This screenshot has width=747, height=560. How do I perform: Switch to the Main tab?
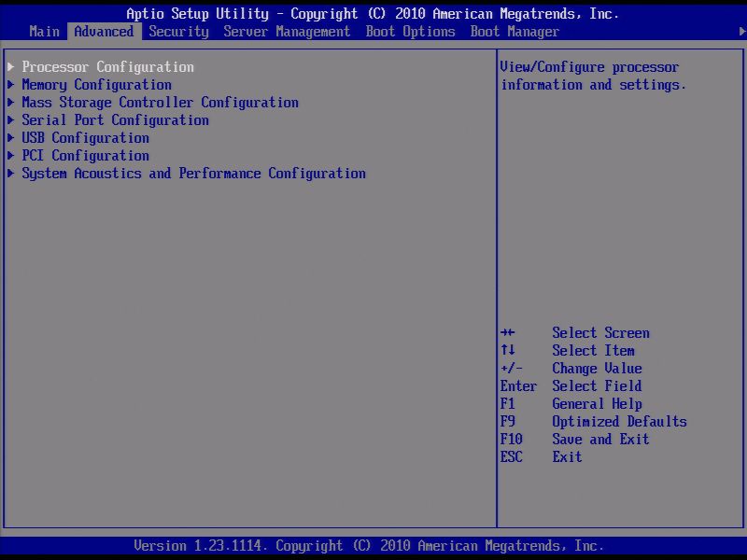pyautogui.click(x=44, y=31)
